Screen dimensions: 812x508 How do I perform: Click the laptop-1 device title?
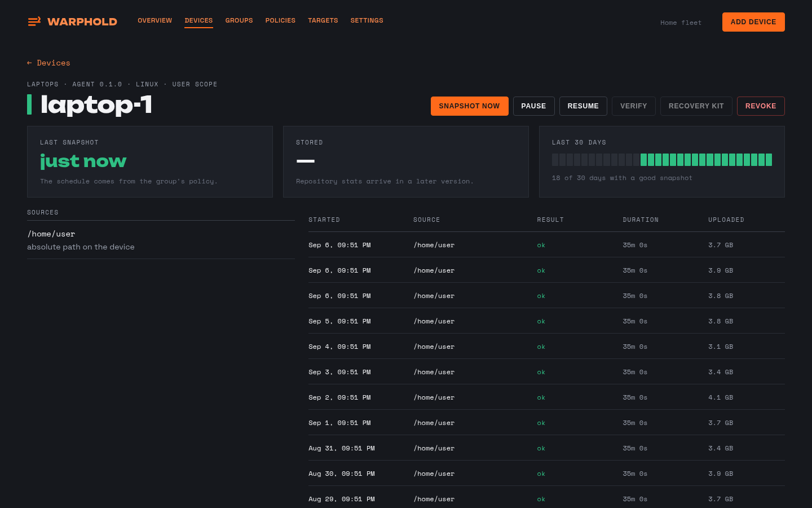pyautogui.click(x=96, y=105)
